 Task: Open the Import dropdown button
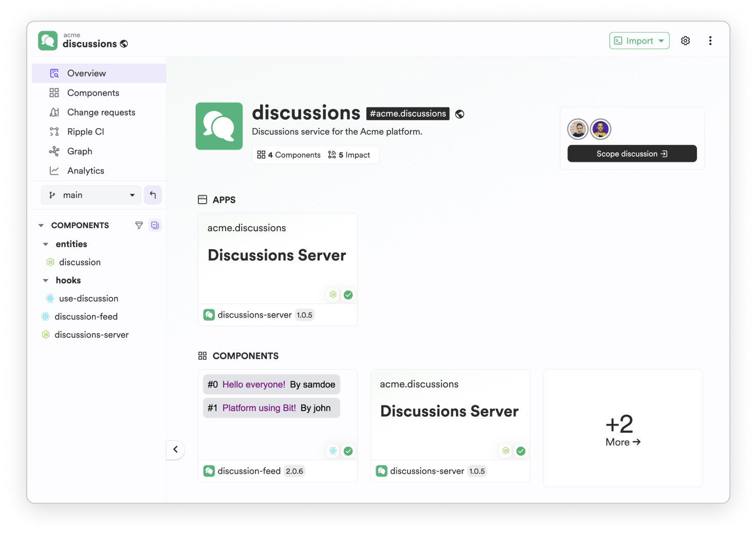pyautogui.click(x=639, y=41)
